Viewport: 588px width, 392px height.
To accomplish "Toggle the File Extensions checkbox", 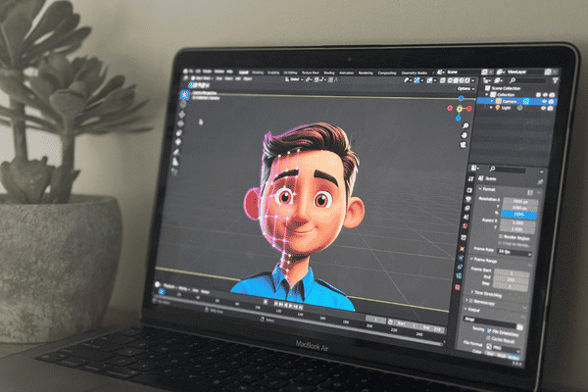I will click(x=489, y=331).
